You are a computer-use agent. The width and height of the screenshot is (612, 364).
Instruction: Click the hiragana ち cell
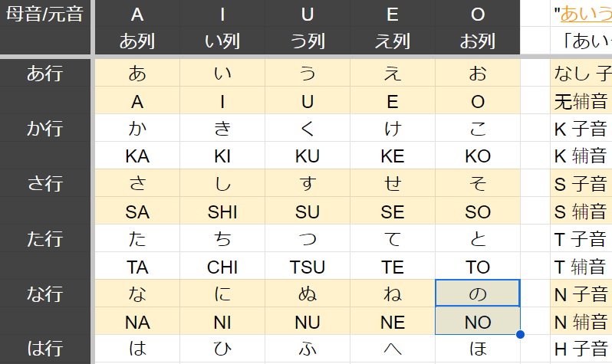point(222,239)
